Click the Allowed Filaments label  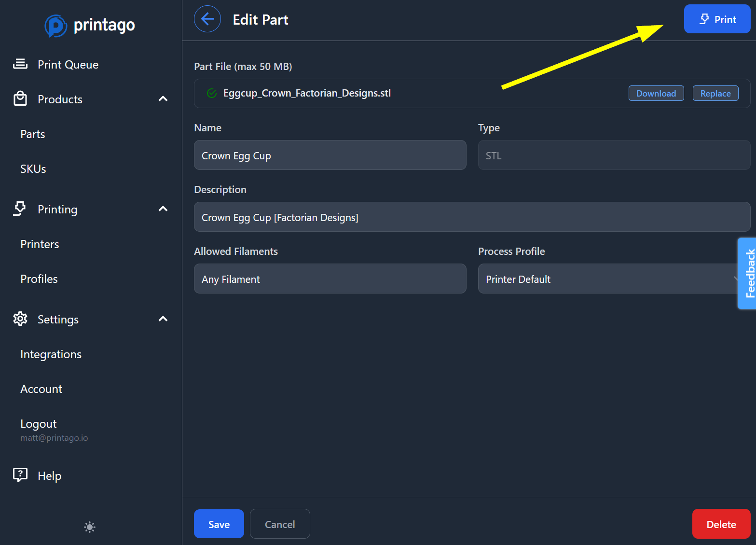[236, 252]
